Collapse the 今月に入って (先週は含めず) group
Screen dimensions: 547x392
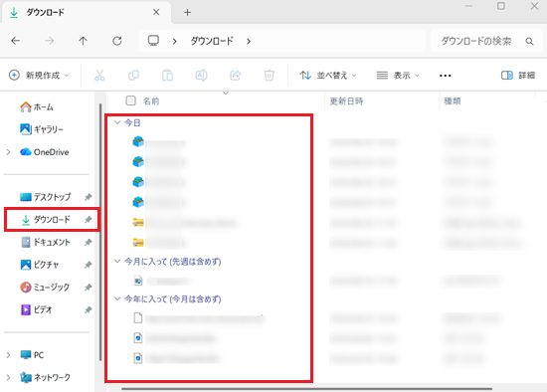coord(117,261)
